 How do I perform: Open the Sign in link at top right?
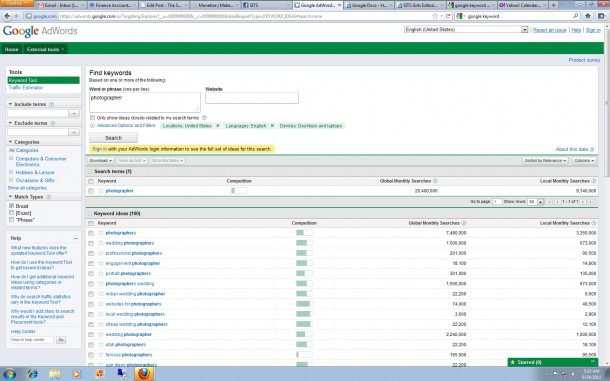[x=593, y=30]
